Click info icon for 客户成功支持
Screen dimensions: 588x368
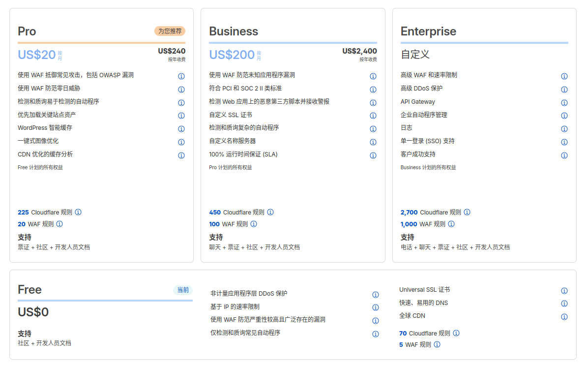pos(564,155)
